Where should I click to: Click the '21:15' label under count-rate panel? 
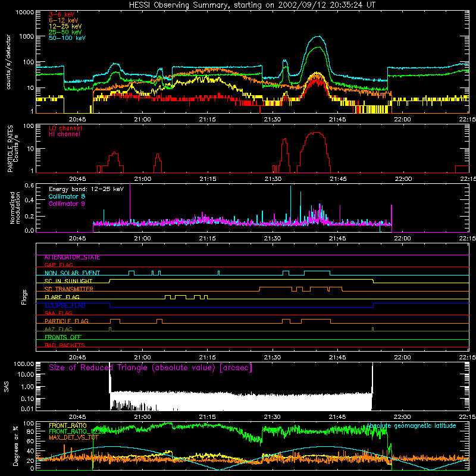pos(207,120)
